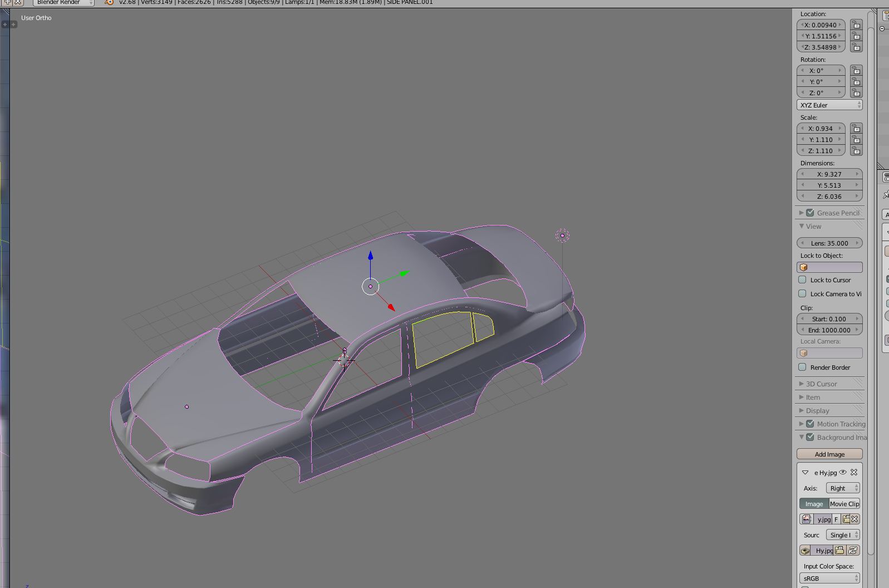Lock the Location Y axis
This screenshot has height=588, width=889.
tap(856, 36)
